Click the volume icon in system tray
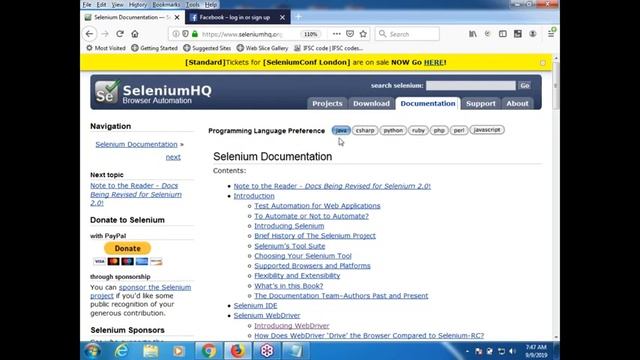The height and width of the screenshot is (360, 640). pyautogui.click(x=513, y=351)
